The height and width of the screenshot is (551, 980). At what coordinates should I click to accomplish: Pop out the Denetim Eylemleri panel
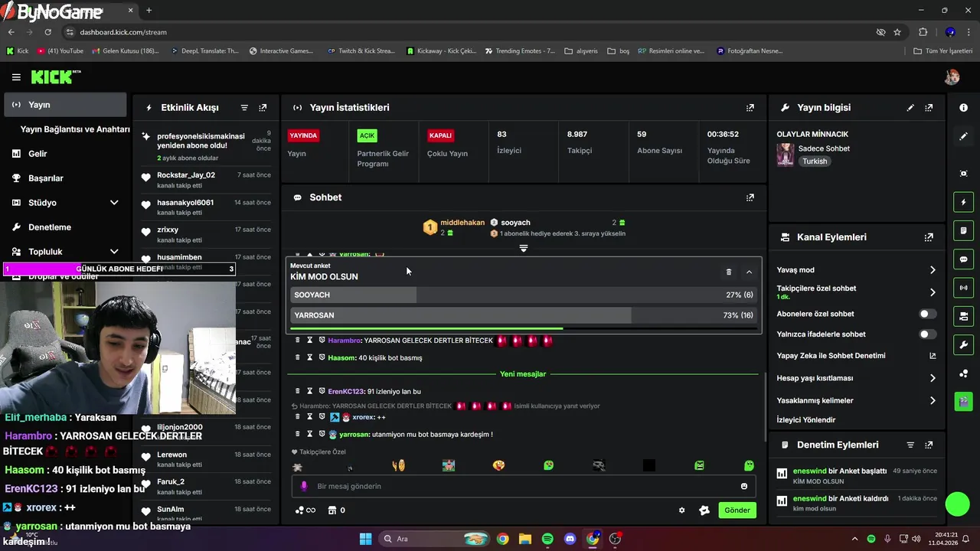pos(929,445)
